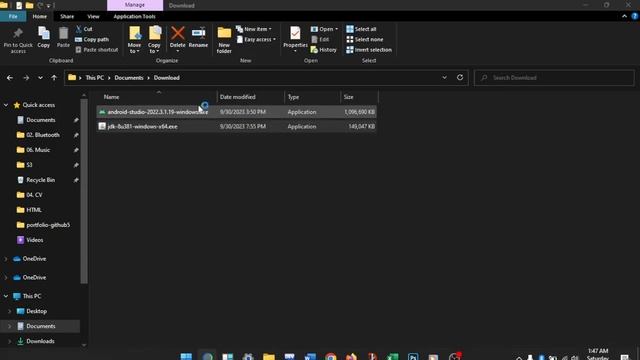
Task: Open the Windows Start button
Action: click(x=186, y=356)
